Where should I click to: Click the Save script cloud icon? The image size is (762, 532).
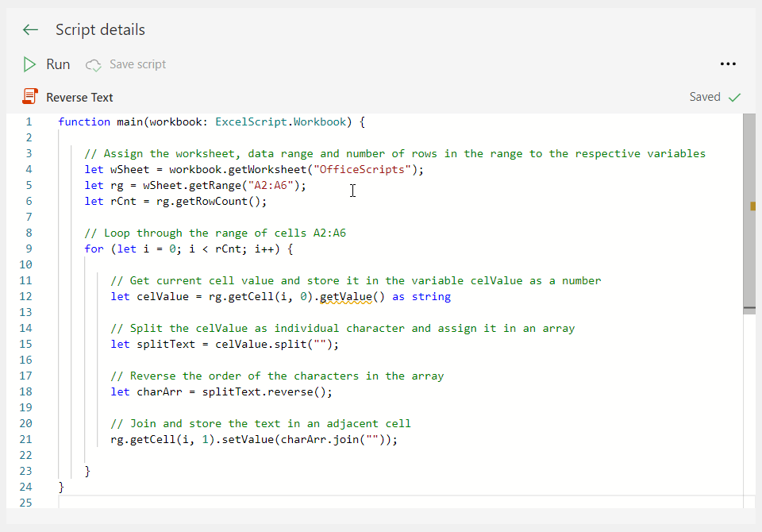coord(94,64)
